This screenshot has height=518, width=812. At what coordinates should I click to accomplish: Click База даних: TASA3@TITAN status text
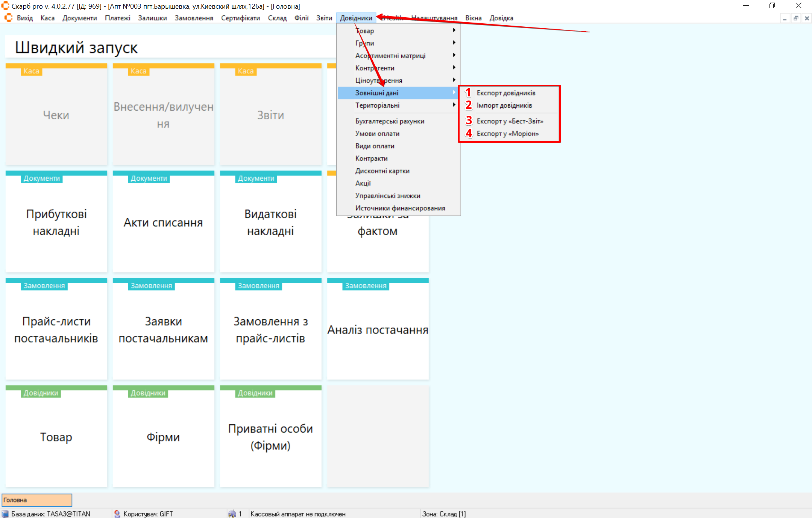[x=51, y=514]
